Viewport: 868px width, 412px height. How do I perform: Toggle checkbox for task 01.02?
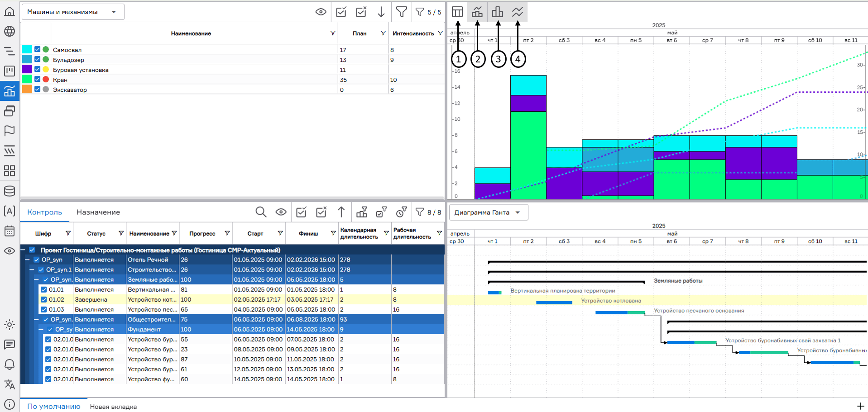(x=44, y=299)
